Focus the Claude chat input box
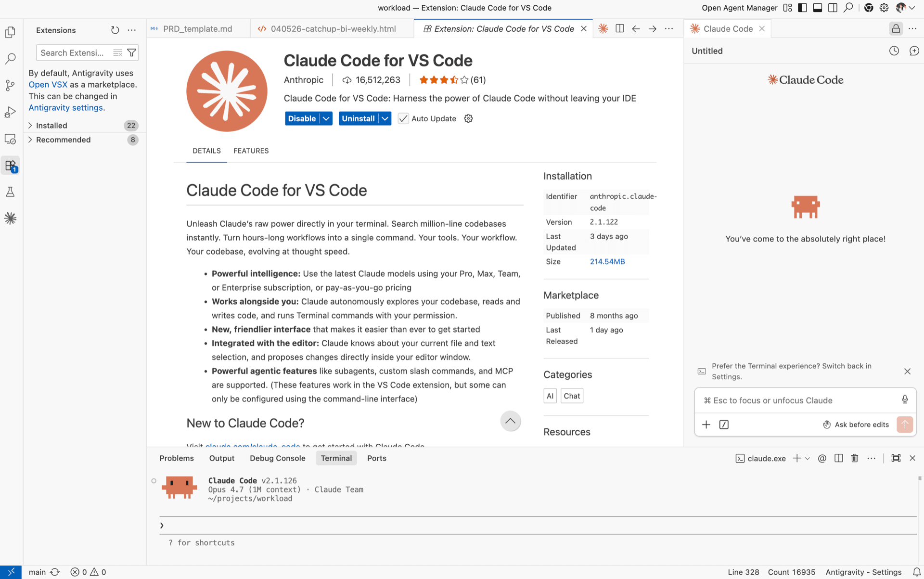Image resolution: width=924 pixels, height=579 pixels. [799, 400]
